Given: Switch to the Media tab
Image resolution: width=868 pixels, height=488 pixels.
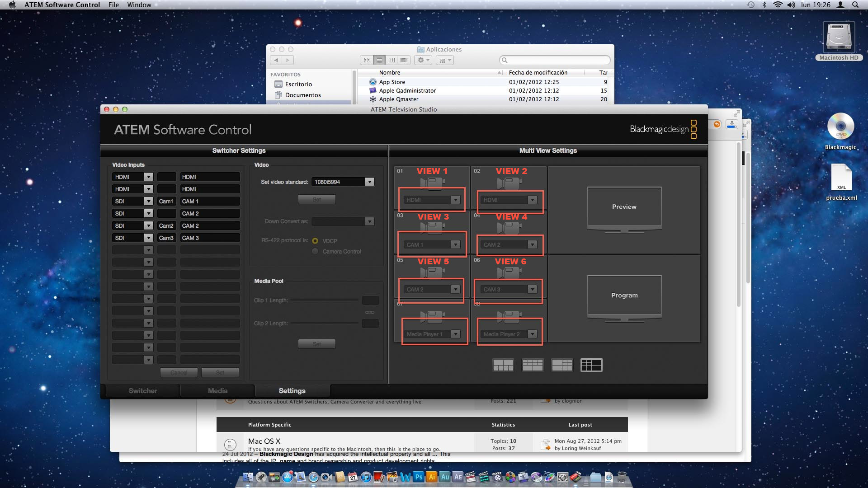Looking at the screenshot, I should [x=218, y=391].
